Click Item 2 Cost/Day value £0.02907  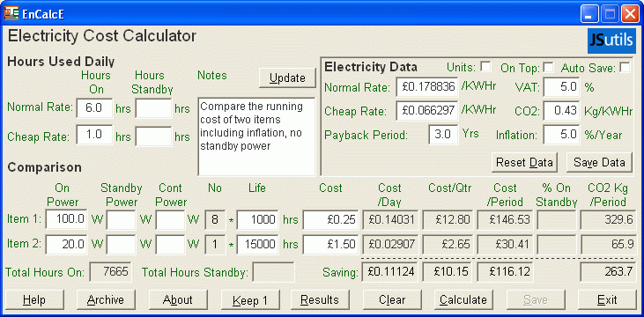pyautogui.click(x=389, y=244)
